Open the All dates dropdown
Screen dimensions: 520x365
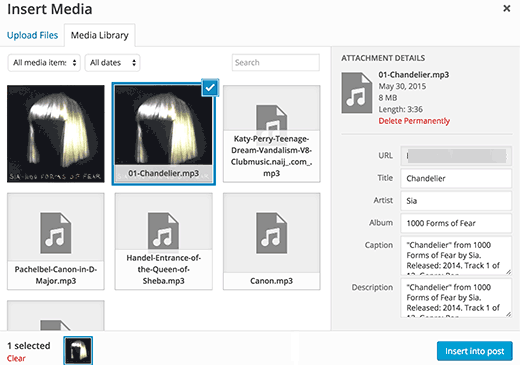pos(112,63)
